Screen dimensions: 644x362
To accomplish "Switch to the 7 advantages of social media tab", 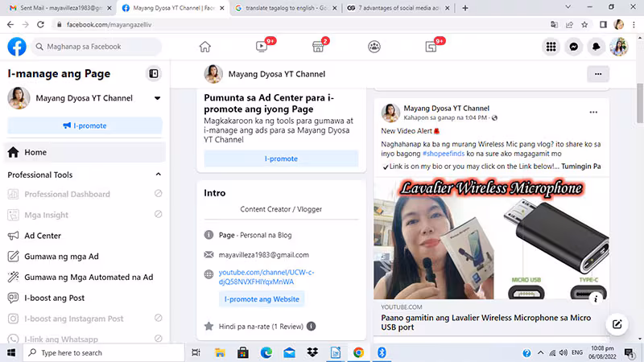I will coord(398,8).
